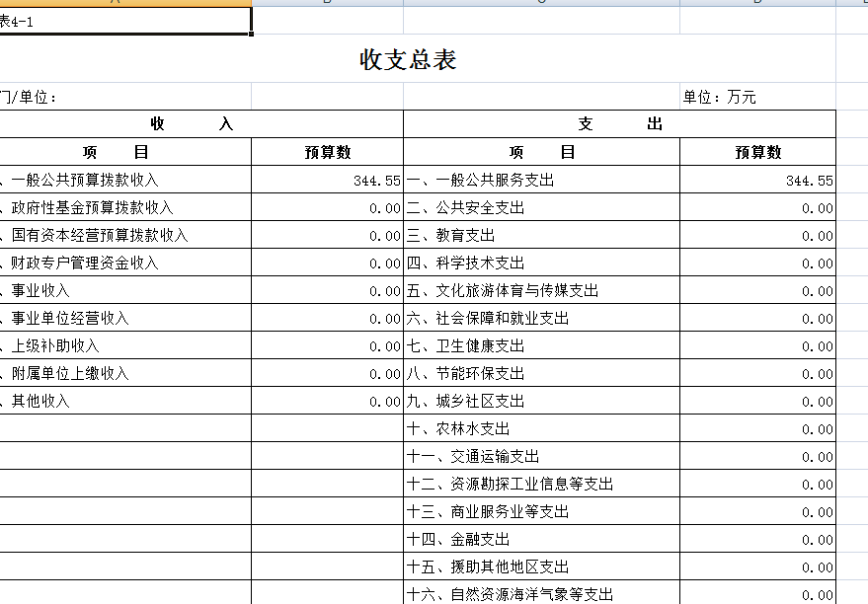Select 0.00 value for 教育支出
The height and width of the screenshot is (604, 868).
(757, 235)
